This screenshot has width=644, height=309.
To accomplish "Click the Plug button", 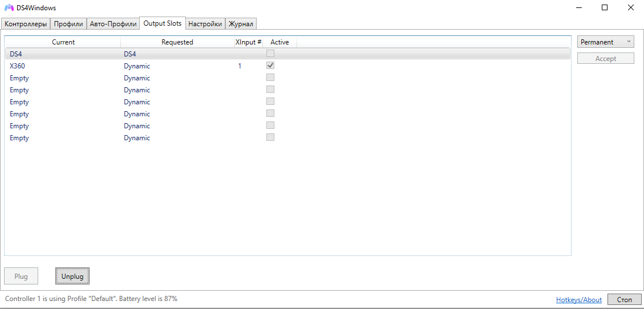I will [21, 276].
